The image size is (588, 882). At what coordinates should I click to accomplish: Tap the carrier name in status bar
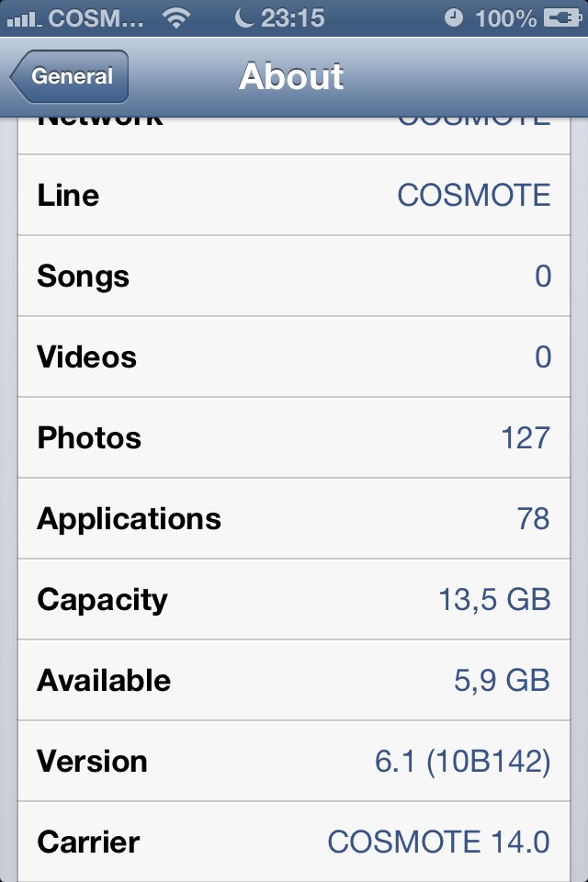(x=96, y=17)
